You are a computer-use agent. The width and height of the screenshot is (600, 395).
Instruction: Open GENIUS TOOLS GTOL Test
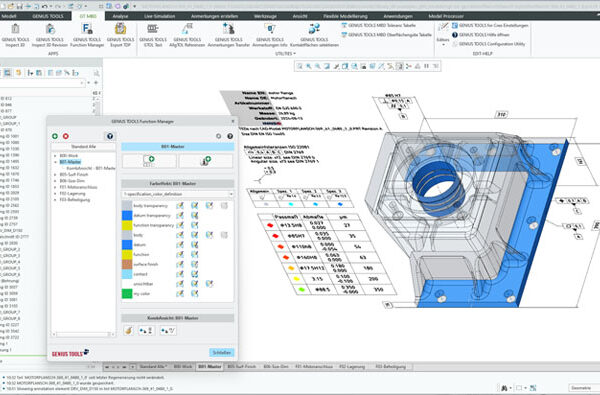pyautogui.click(x=153, y=35)
